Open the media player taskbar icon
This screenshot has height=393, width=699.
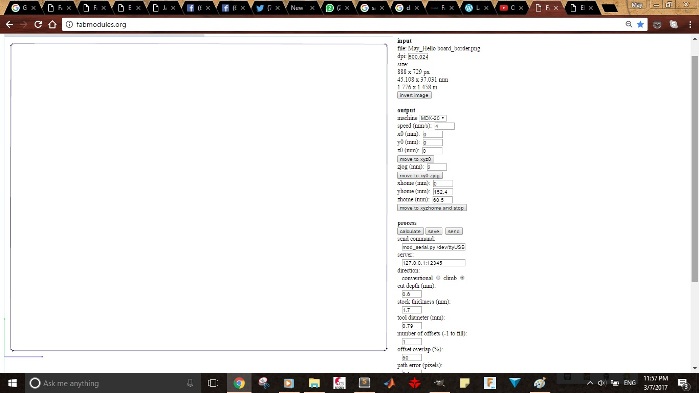pyautogui.click(x=289, y=383)
